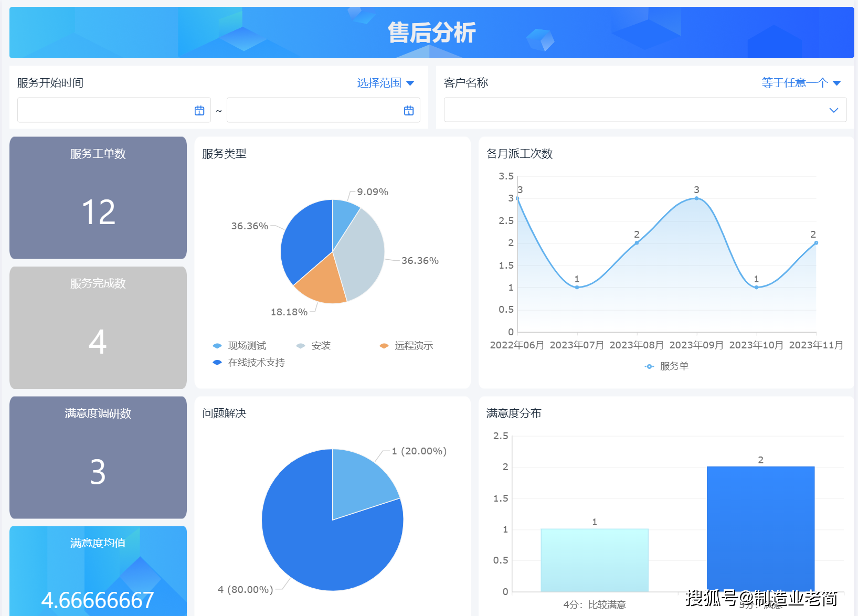The height and width of the screenshot is (616, 858).
Task: Click the 现场测试 legend marker
Action: 217,346
